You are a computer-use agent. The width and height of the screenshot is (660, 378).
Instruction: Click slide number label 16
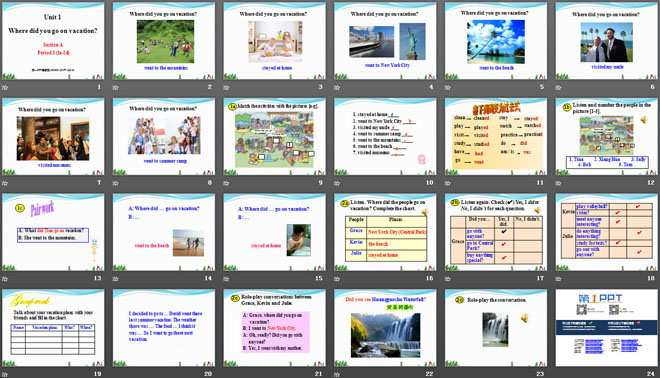(x=429, y=278)
